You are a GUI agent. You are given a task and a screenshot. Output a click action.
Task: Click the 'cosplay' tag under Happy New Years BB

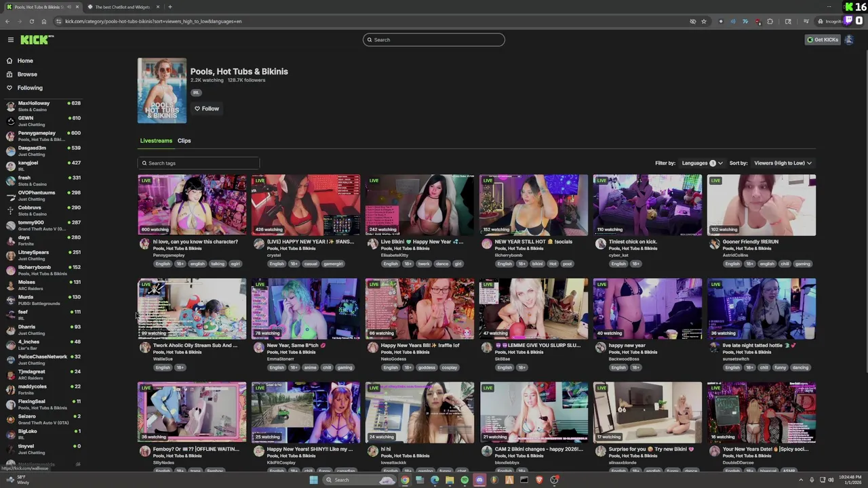pos(449,367)
